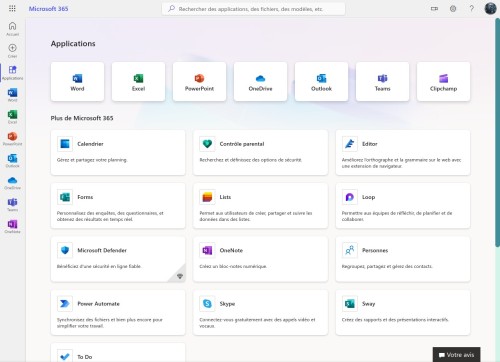500x362 pixels.
Task: Click 'Gérez et partagez votre planning' description
Action: point(92,160)
